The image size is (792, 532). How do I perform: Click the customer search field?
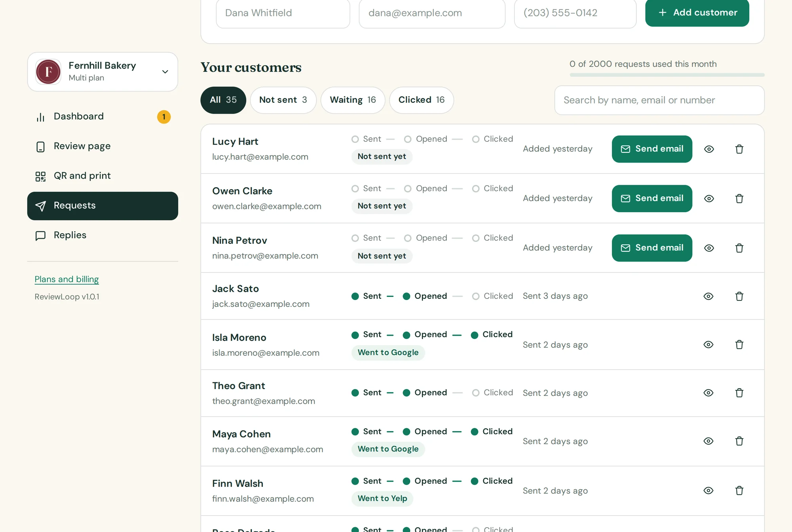coord(659,101)
